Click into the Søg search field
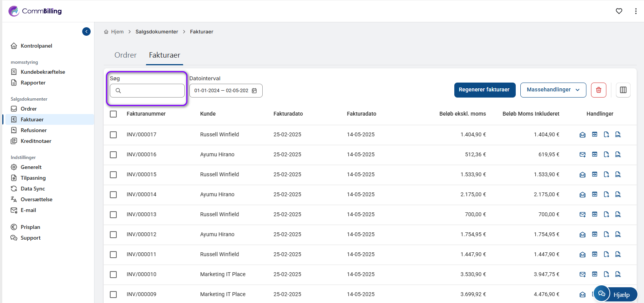Screen dimensions: 644x303 tap(152, 91)
